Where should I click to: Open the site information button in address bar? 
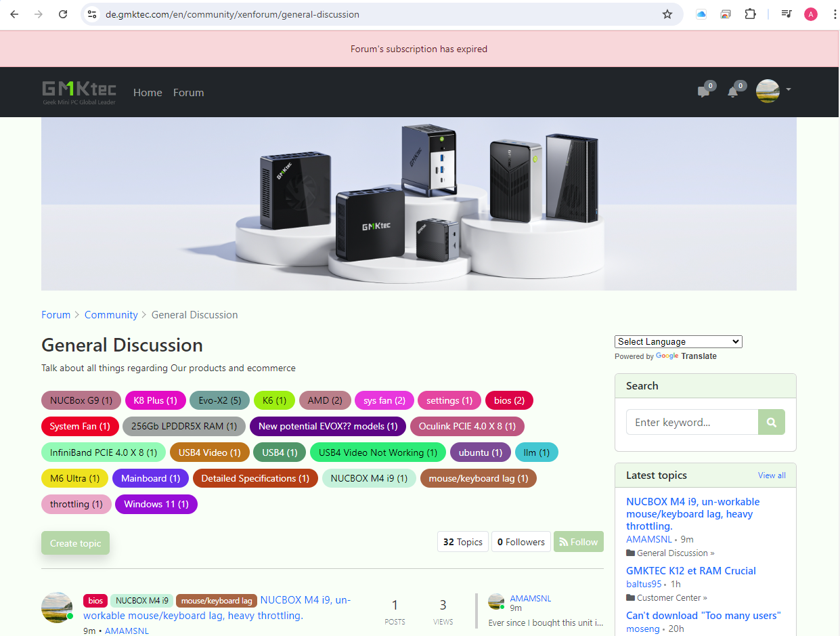click(93, 14)
